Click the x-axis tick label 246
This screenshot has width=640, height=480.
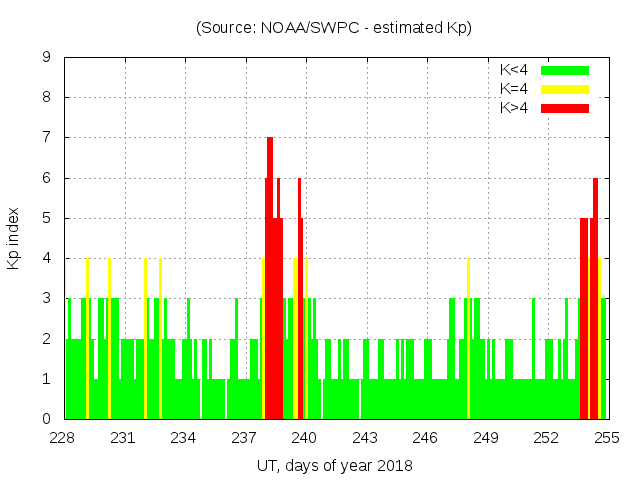coord(425,438)
